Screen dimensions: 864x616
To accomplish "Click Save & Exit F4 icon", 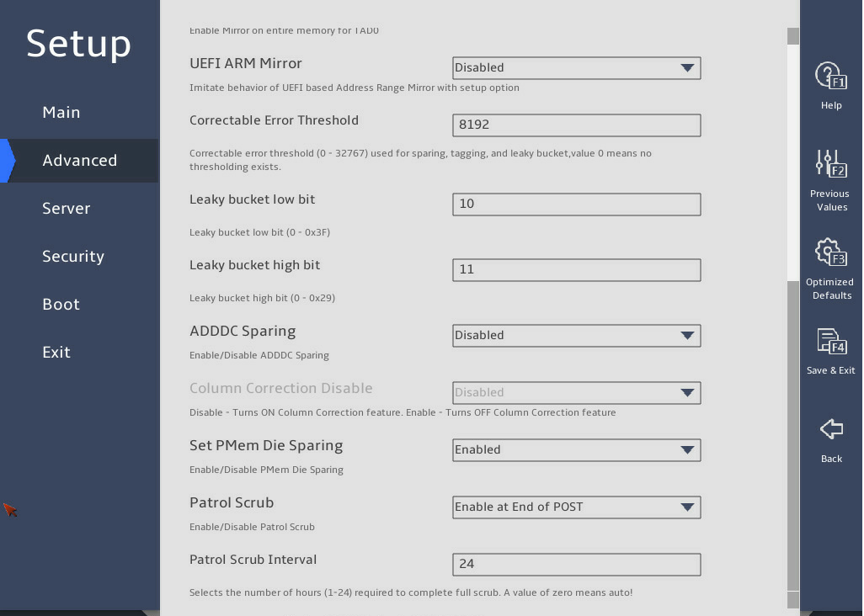I will 831,342.
